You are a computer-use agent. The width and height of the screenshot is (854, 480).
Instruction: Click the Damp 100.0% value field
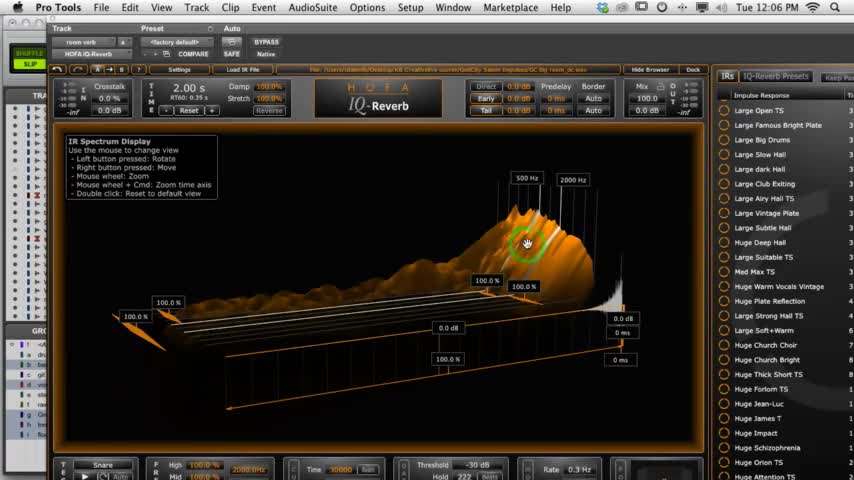coord(269,87)
